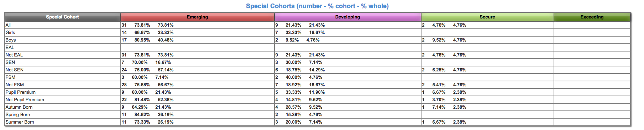Click the Boys row label
The image size is (644, 130).
11,40
